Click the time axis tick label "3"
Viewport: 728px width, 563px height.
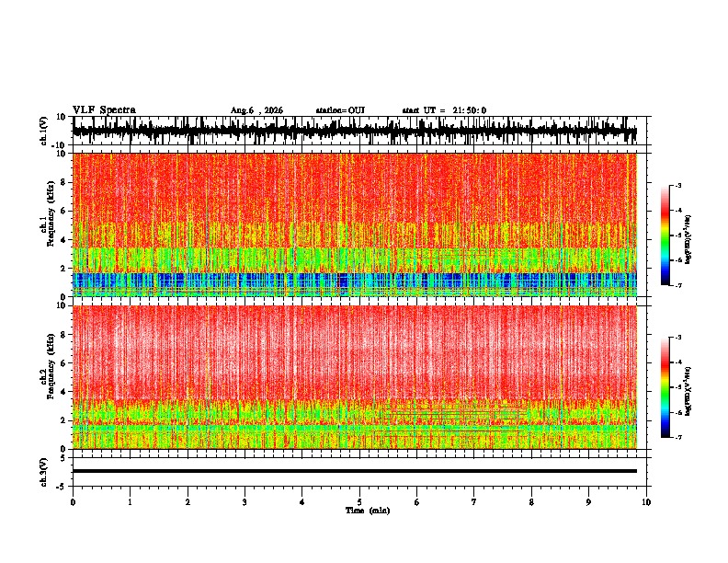pyautogui.click(x=245, y=502)
